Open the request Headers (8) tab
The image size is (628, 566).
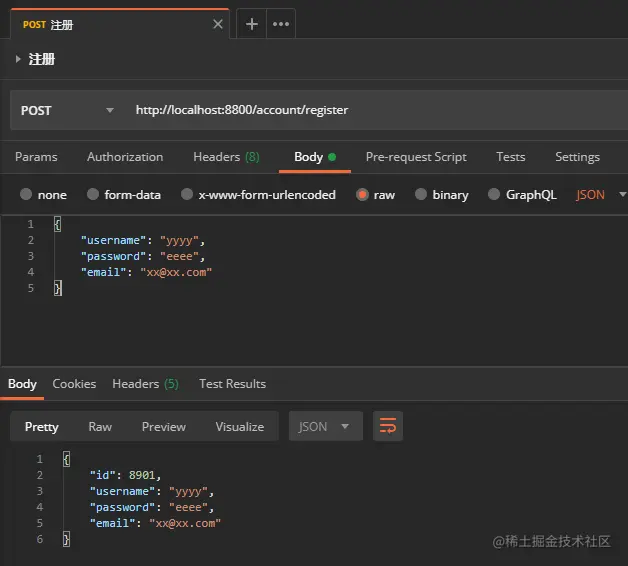pos(226,157)
